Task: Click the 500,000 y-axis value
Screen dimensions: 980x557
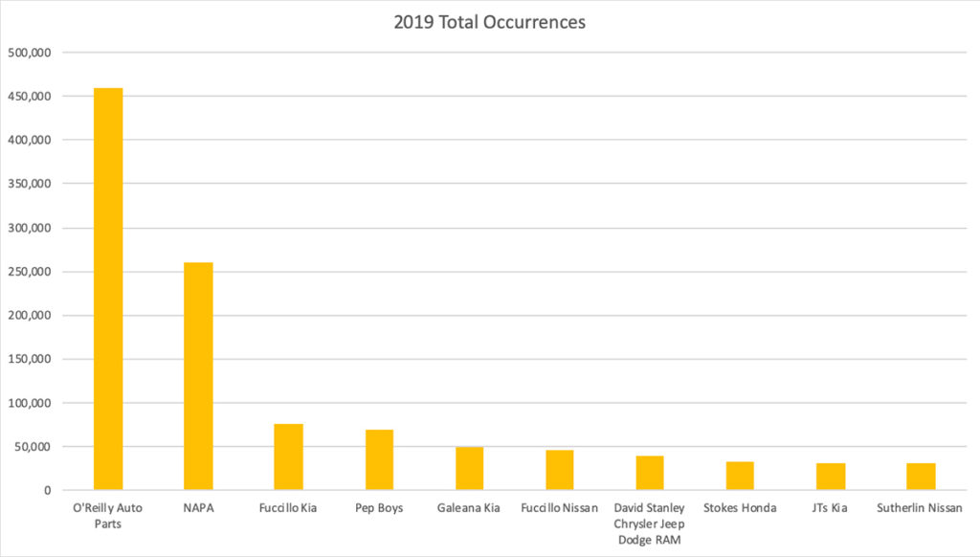Action: 30,53
